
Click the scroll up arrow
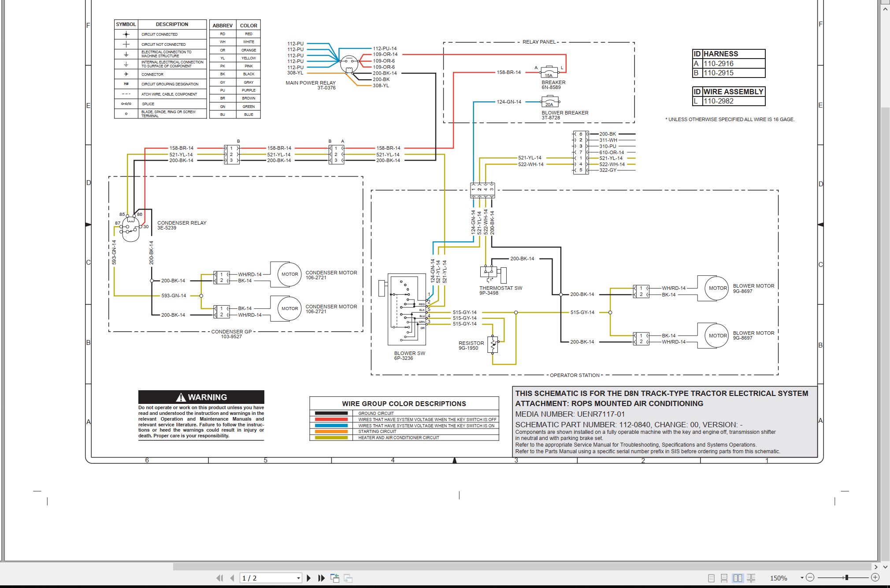click(885, 9)
